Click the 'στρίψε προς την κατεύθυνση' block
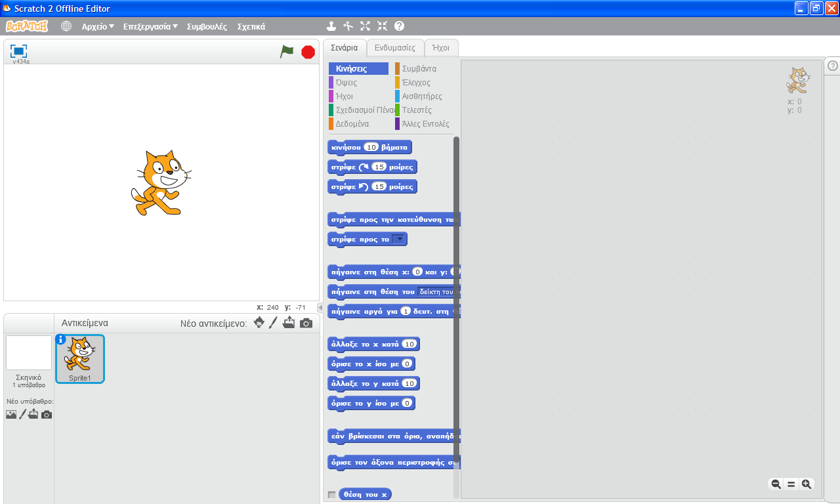This screenshot has width=840, height=504. 394,219
